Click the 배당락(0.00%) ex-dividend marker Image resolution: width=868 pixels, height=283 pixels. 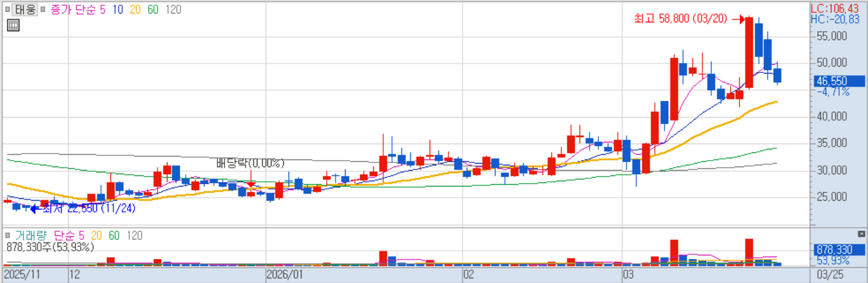(x=250, y=162)
